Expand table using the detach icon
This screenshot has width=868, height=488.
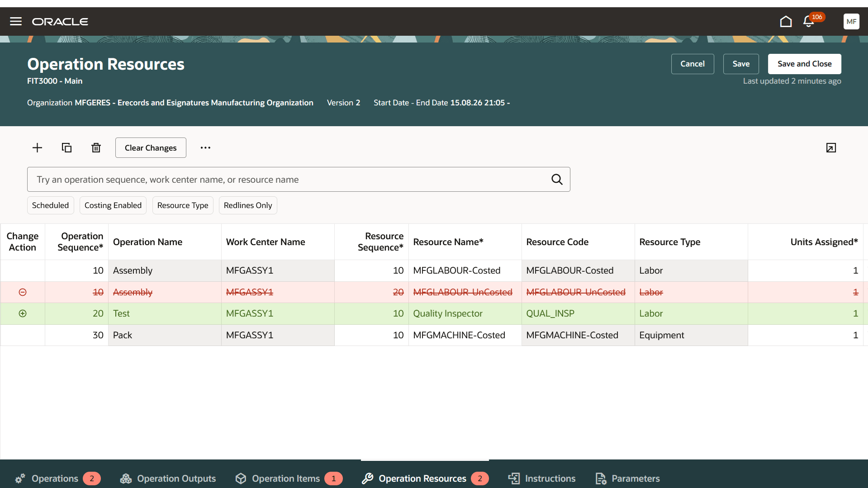pyautogui.click(x=831, y=148)
